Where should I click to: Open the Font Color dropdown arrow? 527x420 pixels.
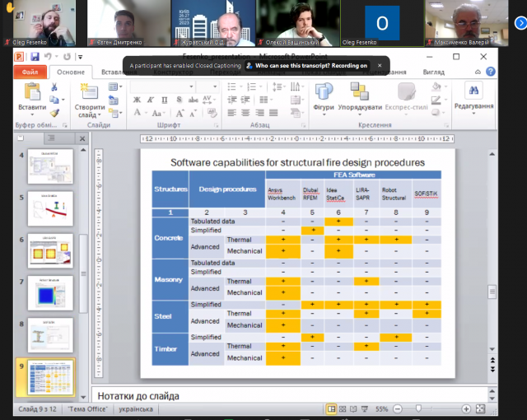pyautogui.click(x=147, y=113)
